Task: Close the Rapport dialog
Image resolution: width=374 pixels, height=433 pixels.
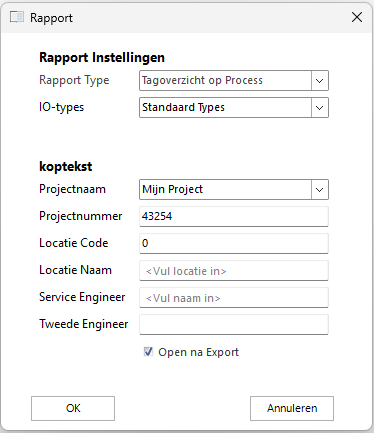Action: 357,17
